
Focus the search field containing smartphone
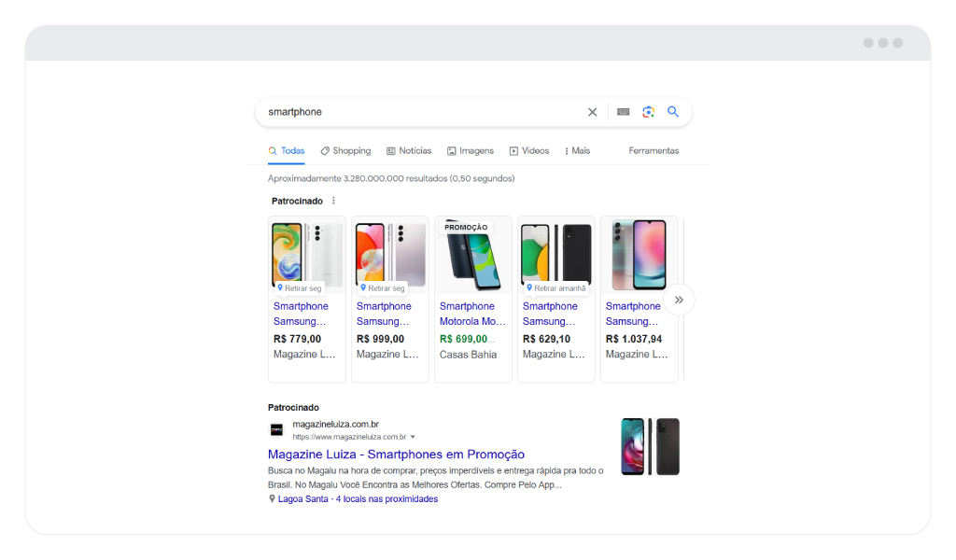[x=424, y=112]
